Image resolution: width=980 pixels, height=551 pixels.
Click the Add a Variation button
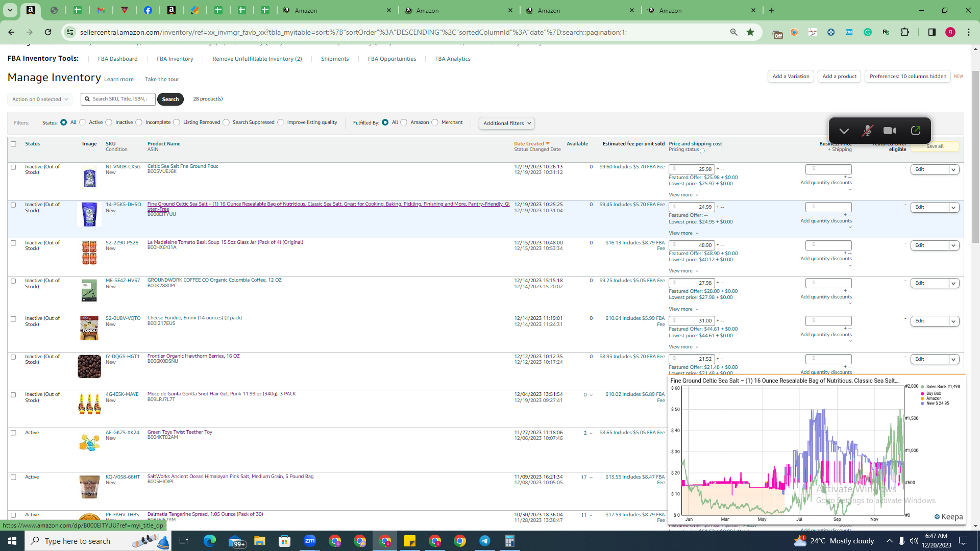tap(791, 77)
